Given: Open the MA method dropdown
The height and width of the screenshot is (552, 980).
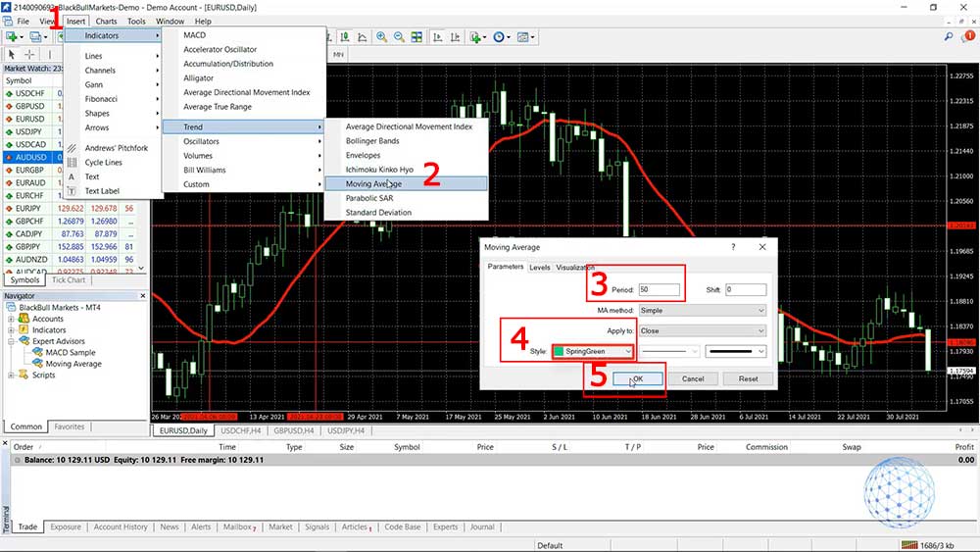Looking at the screenshot, I should pyautogui.click(x=703, y=310).
